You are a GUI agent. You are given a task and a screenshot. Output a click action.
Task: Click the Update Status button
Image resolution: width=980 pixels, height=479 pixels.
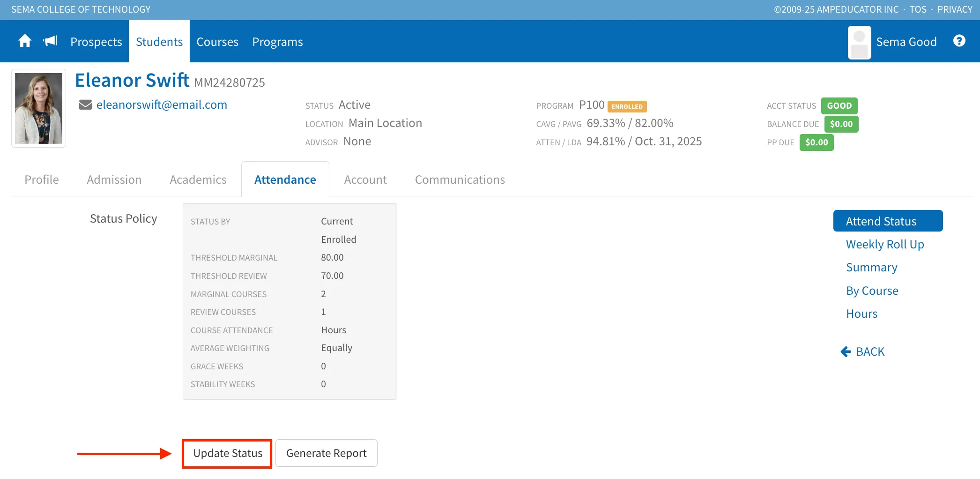point(228,453)
